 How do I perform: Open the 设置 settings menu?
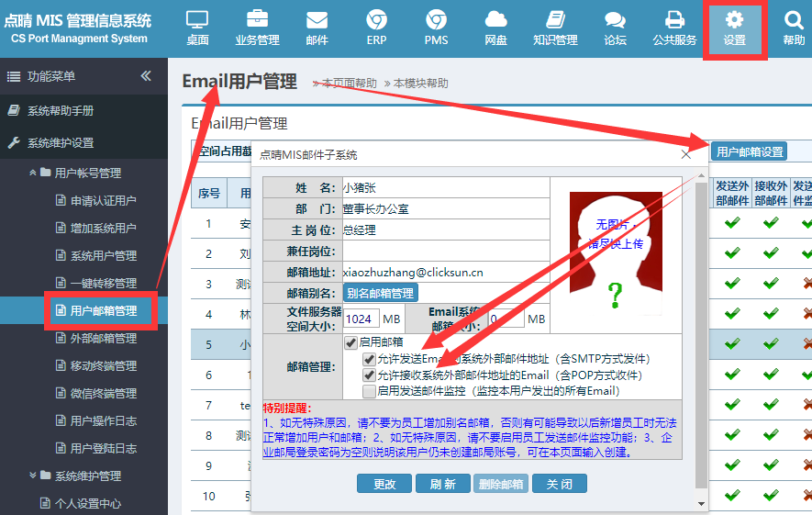[x=734, y=28]
